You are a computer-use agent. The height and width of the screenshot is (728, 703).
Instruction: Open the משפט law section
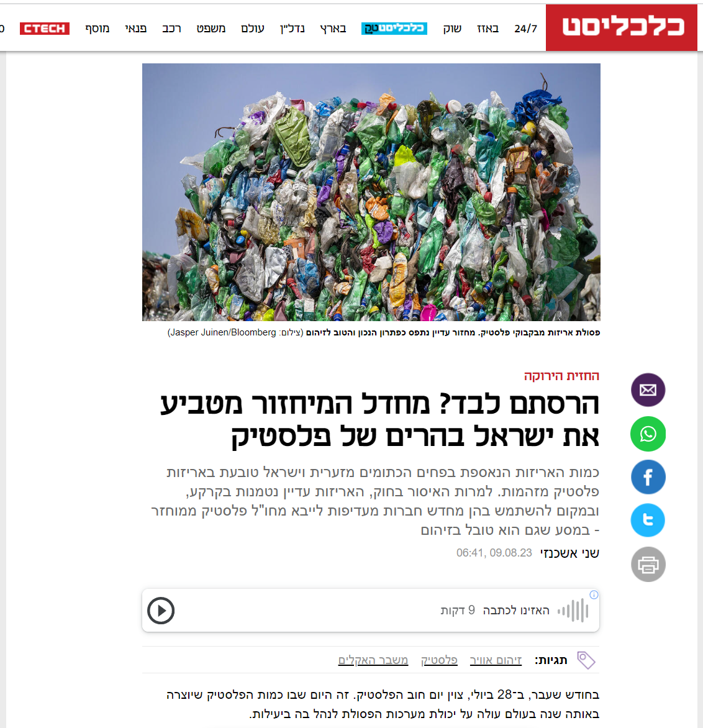[211, 29]
